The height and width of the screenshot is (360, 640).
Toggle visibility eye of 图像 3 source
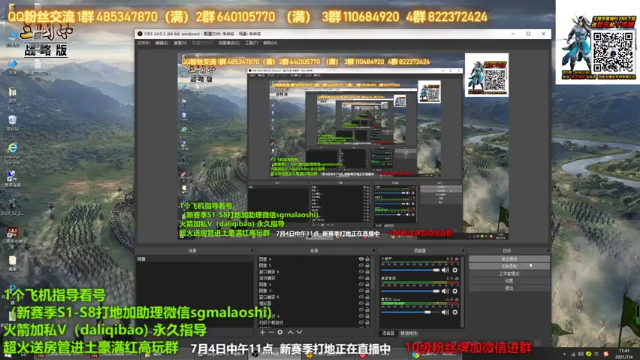coord(361,291)
